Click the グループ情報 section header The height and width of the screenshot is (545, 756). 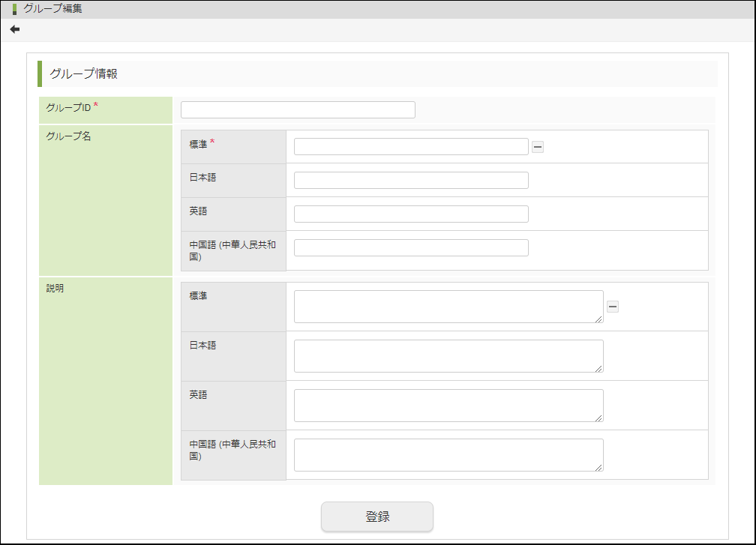click(x=83, y=73)
